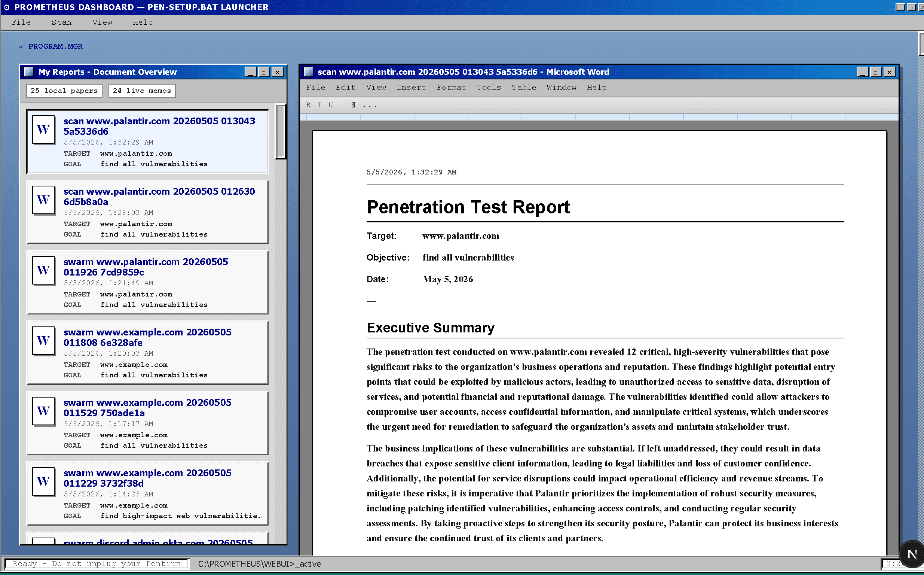Viewport: 924px width, 575px height.
Task: Click the Target value www.palantir.com in document
Action: click(x=461, y=236)
